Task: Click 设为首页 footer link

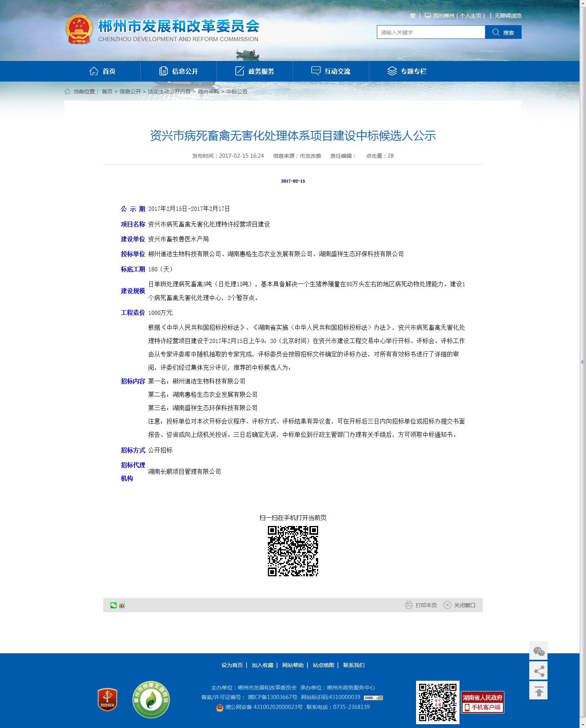Action: click(x=232, y=665)
